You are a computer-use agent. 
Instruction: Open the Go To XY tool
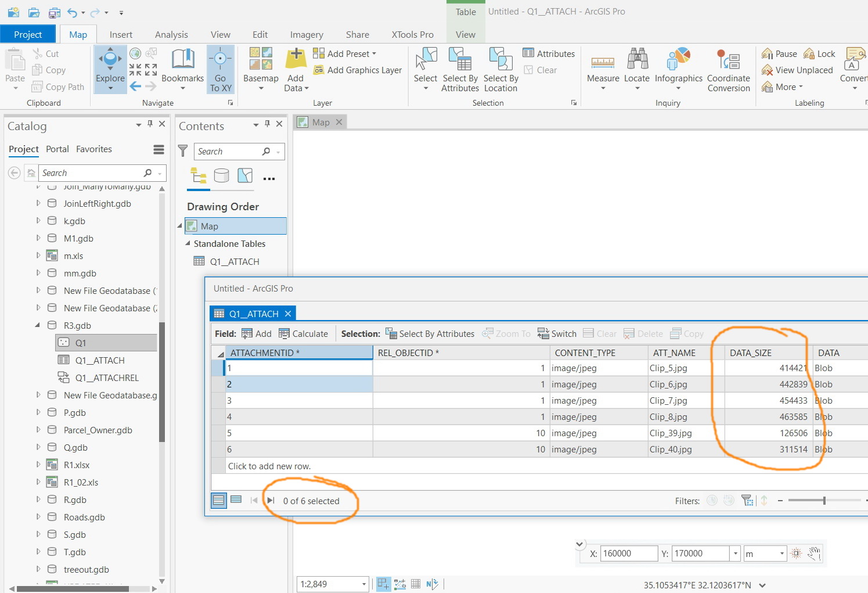(221, 69)
